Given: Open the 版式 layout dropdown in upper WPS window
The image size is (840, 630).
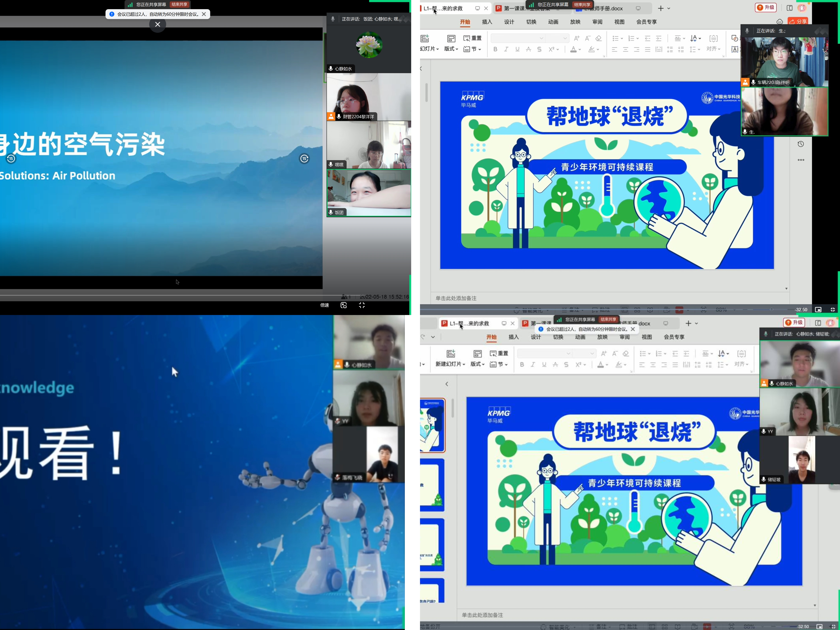Looking at the screenshot, I should [x=451, y=49].
